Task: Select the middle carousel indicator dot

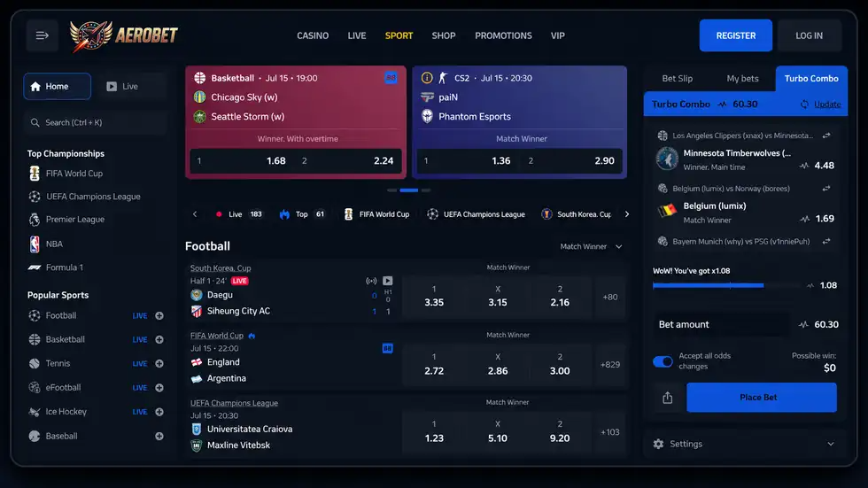Action: [409, 190]
